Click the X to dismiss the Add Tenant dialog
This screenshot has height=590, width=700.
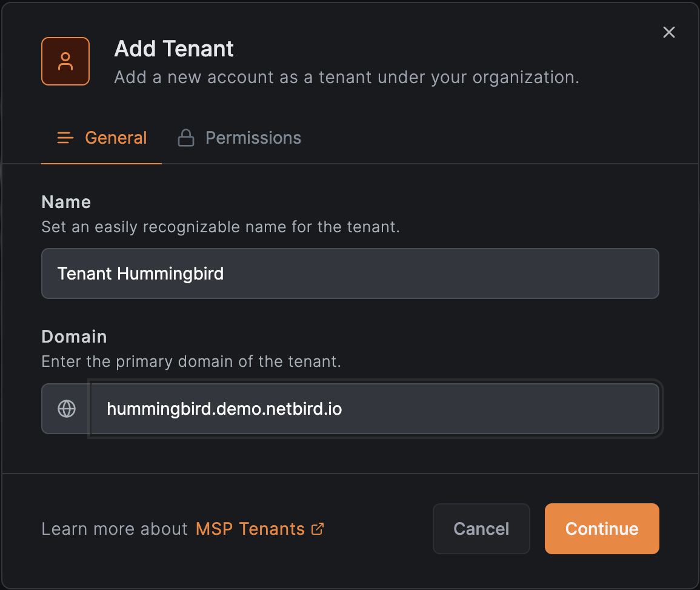(x=668, y=32)
